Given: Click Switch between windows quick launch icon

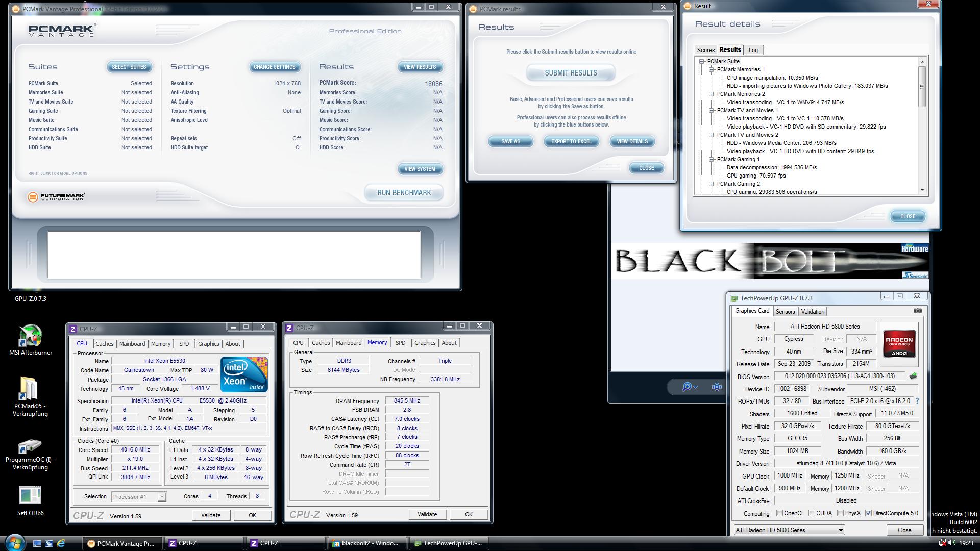Looking at the screenshot, I should click(49, 543).
